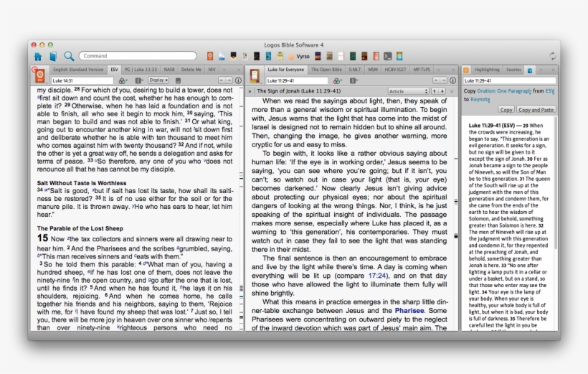588x374 pixels.
Task: Go back in Luke for Everyone history
Action: [436, 80]
